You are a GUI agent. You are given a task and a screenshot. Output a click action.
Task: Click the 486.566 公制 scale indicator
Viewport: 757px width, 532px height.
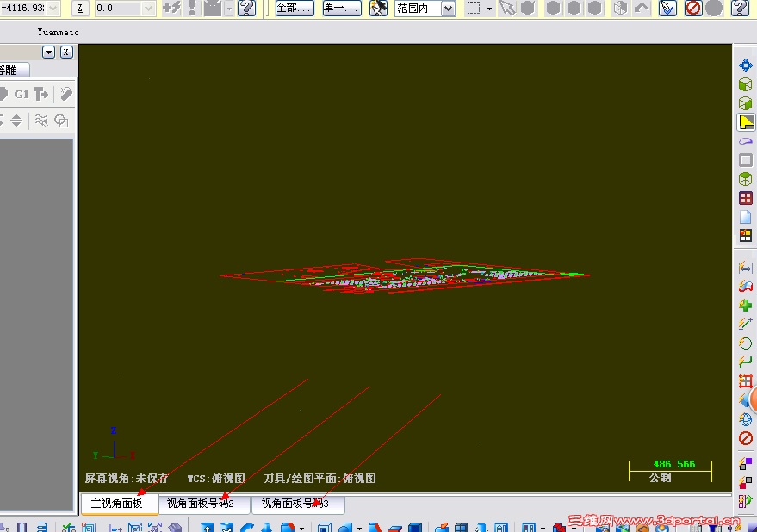pos(670,471)
